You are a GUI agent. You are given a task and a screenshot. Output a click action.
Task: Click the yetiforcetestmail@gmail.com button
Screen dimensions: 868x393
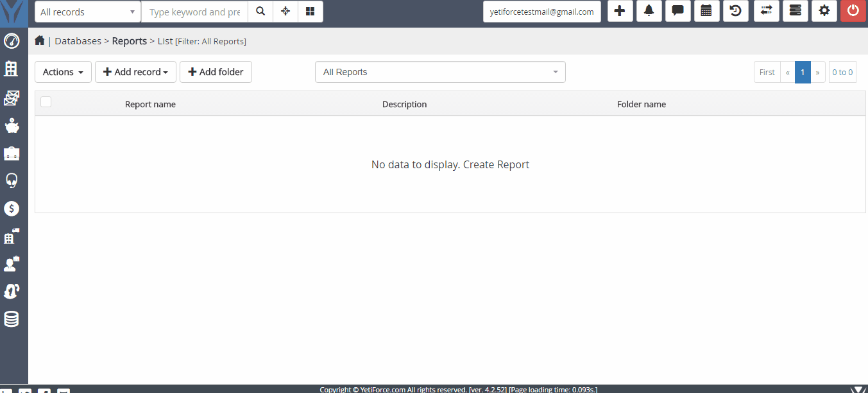point(542,12)
